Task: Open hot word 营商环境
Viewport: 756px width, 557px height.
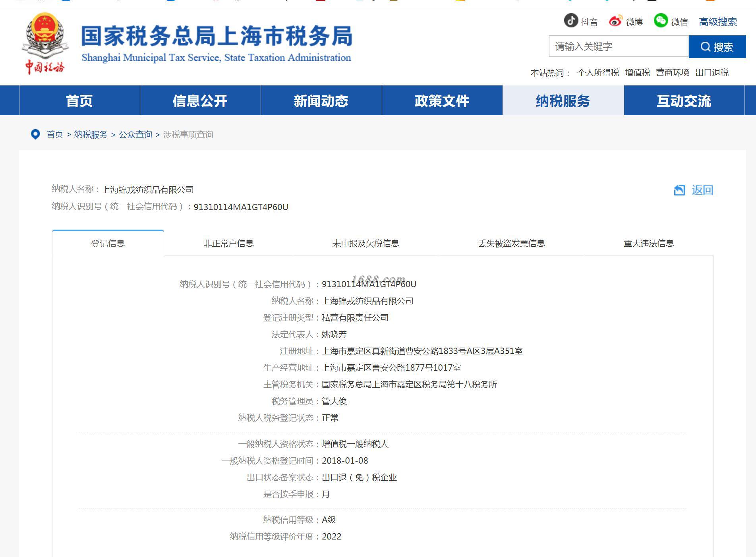Action: (673, 73)
